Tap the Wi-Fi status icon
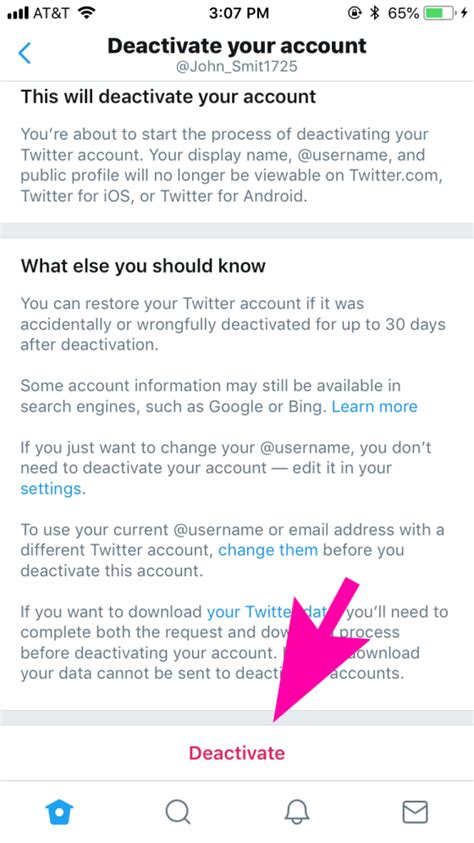Viewport: 474px width, 843px height. [85, 13]
